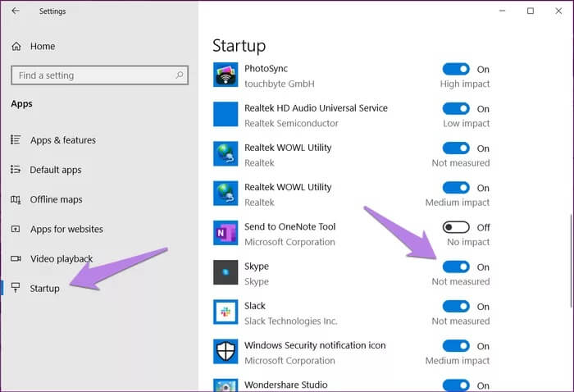Disable Realtek HD Audio Universal Service toggle
Screen dimensions: 574x392
[456, 109]
